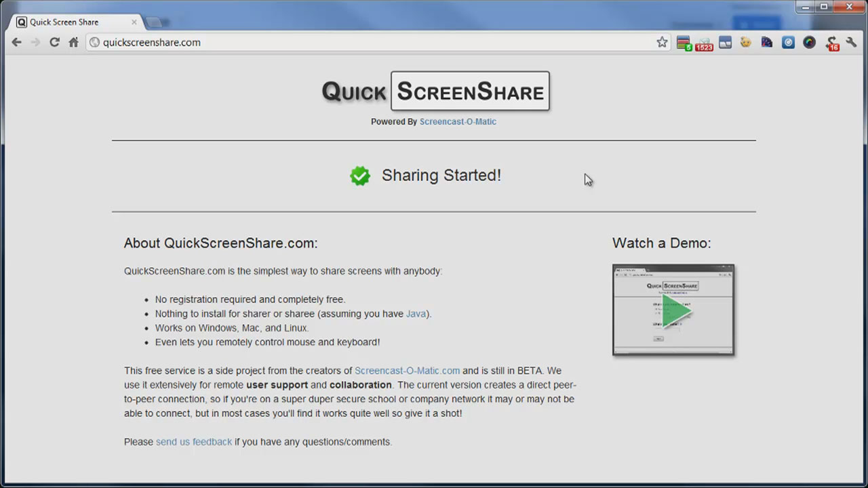The height and width of the screenshot is (488, 868).
Task: Follow the Java link
Action: pyautogui.click(x=416, y=314)
